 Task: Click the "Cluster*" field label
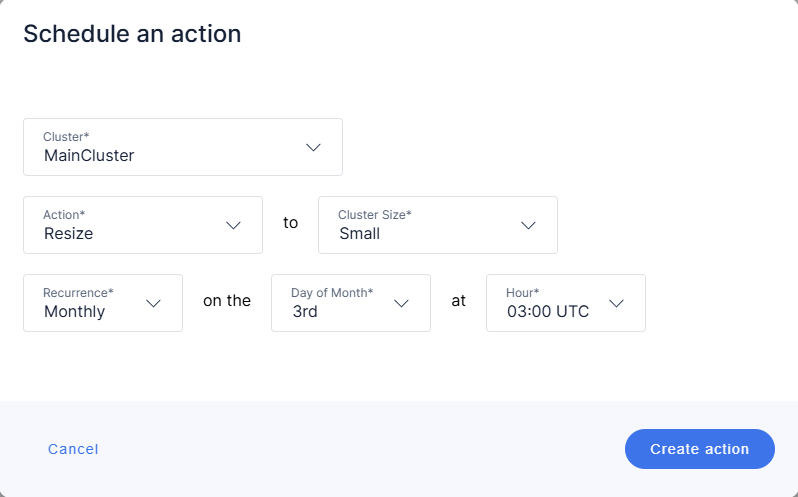(66, 136)
